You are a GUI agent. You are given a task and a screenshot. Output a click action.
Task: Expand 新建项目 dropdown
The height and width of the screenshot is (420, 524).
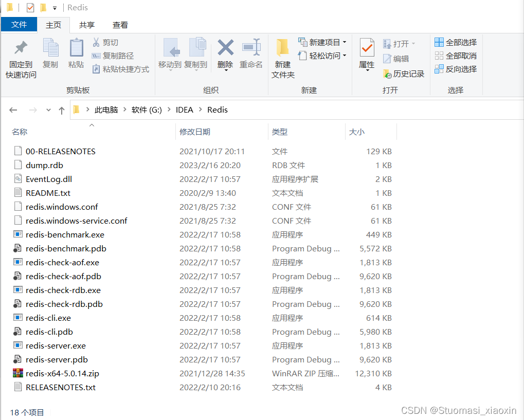345,42
